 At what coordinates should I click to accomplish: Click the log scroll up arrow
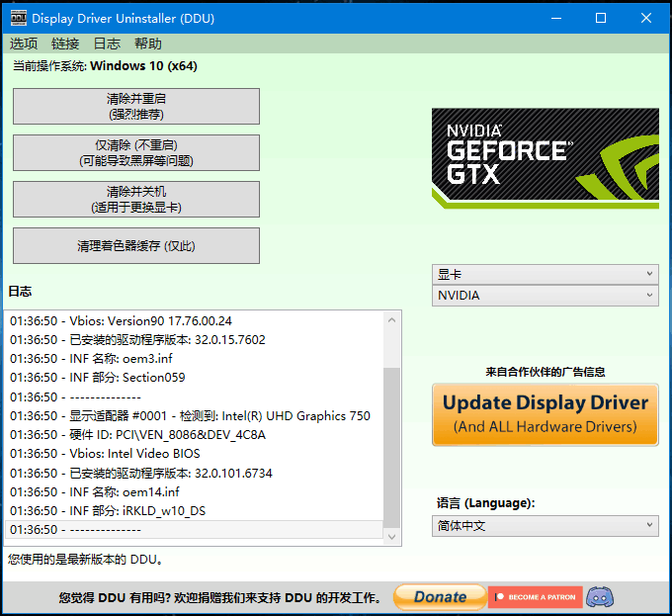coord(392,319)
